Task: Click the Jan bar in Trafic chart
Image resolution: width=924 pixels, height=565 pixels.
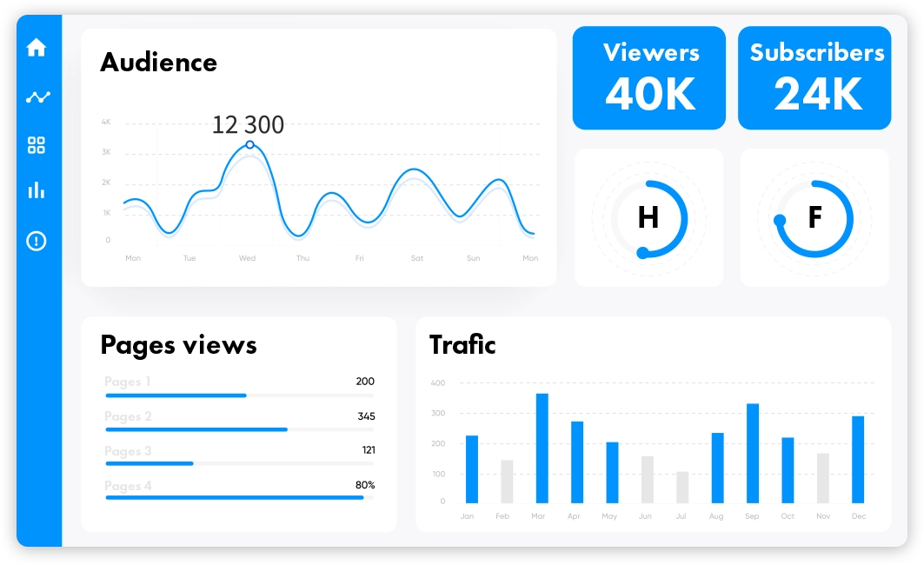Action: (472, 469)
